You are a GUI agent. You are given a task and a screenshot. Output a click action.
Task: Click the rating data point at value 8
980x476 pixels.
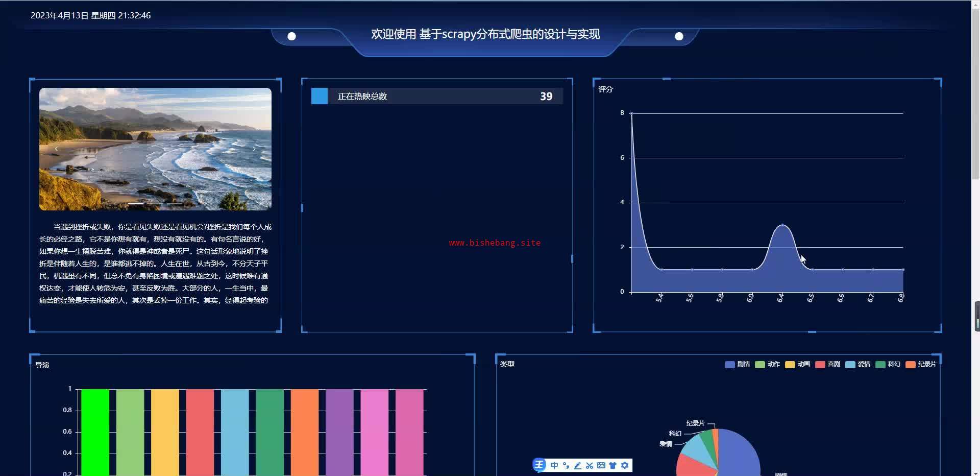(631, 113)
